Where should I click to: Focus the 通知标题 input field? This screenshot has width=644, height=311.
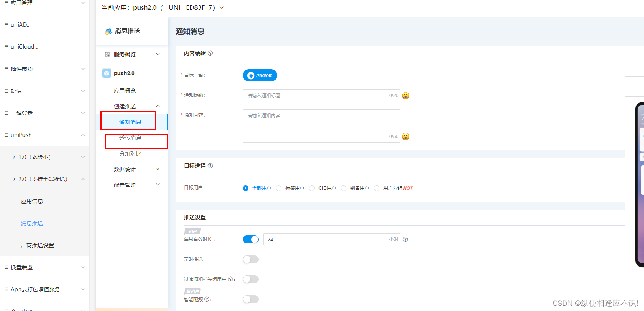[321, 96]
